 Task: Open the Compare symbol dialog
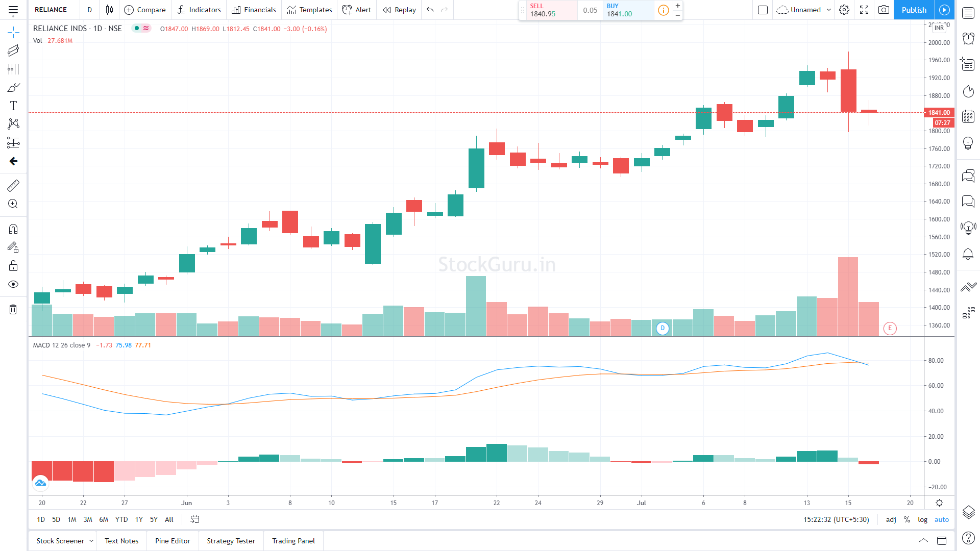coord(145,10)
